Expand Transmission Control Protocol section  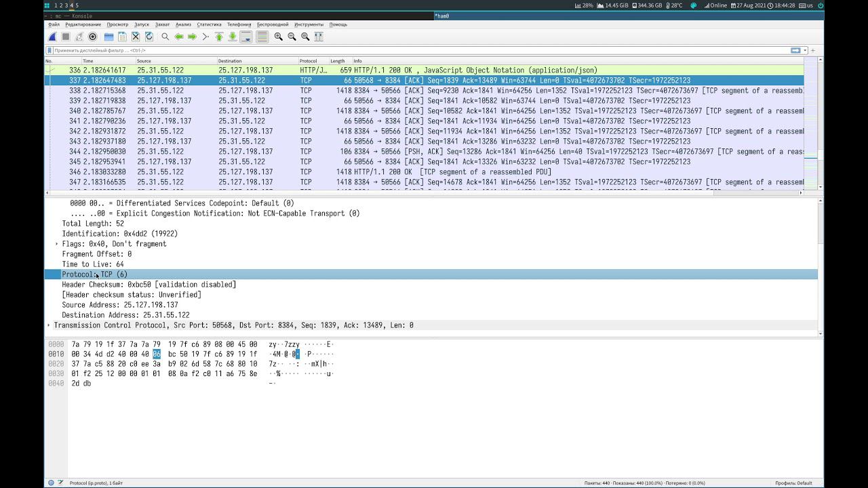(49, 325)
